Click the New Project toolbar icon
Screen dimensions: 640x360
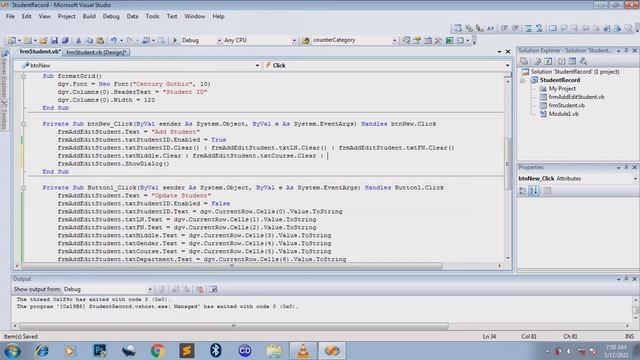12,40
